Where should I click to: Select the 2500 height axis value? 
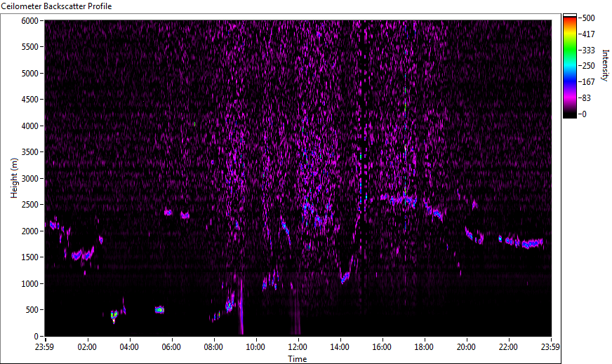pyautogui.click(x=29, y=205)
